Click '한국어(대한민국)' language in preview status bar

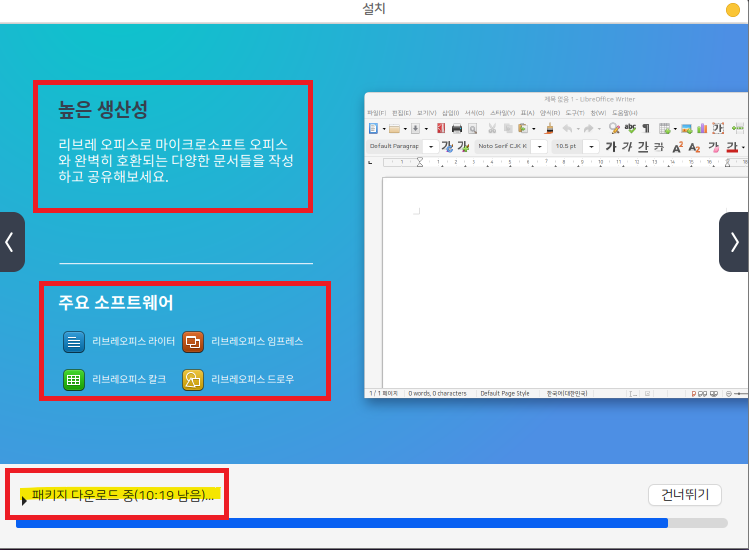[x=567, y=394]
